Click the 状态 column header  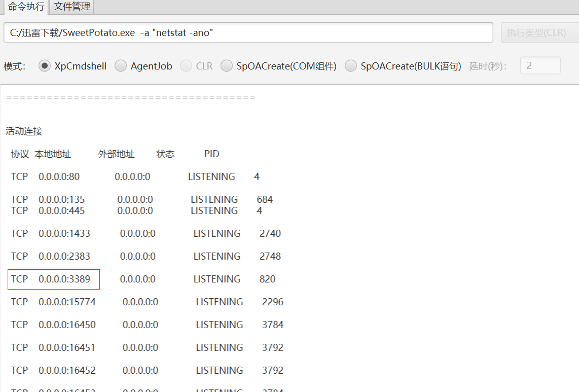pyautogui.click(x=165, y=154)
